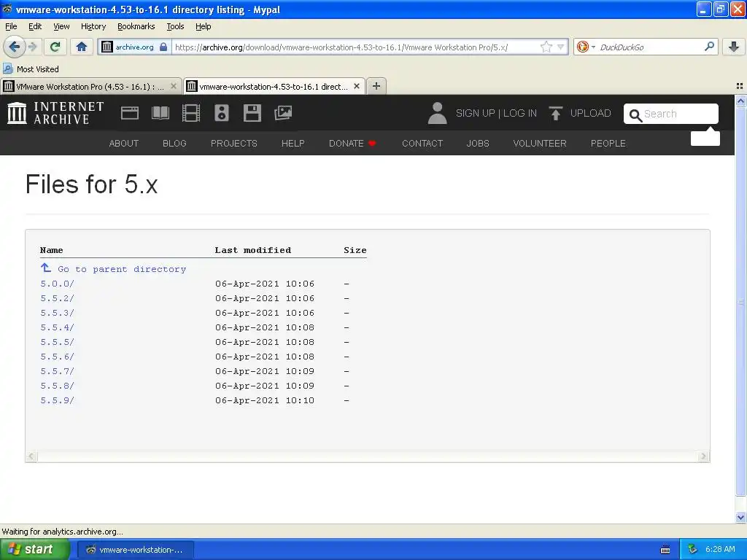Open the Software floppy disk icon

pyautogui.click(x=252, y=113)
